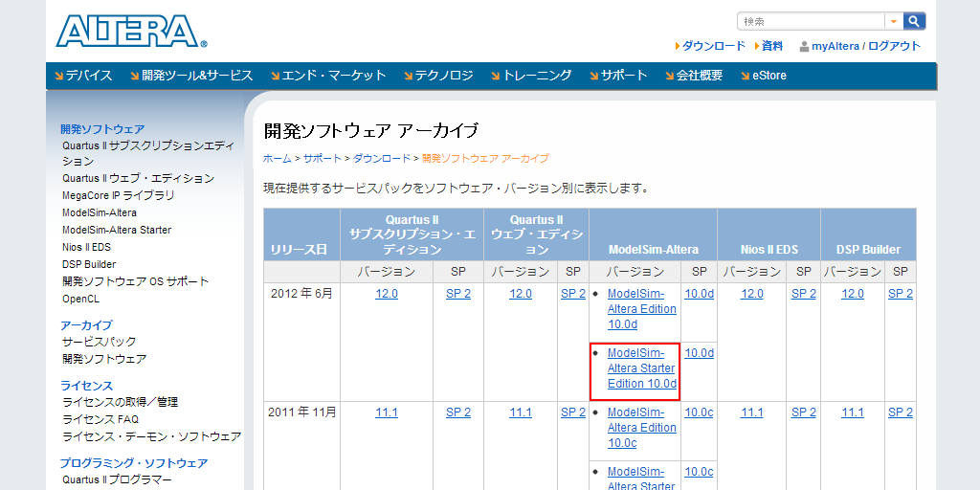The image size is (980, 490).
Task: Open DSP Builder 12.0 link
Action: [853, 294]
